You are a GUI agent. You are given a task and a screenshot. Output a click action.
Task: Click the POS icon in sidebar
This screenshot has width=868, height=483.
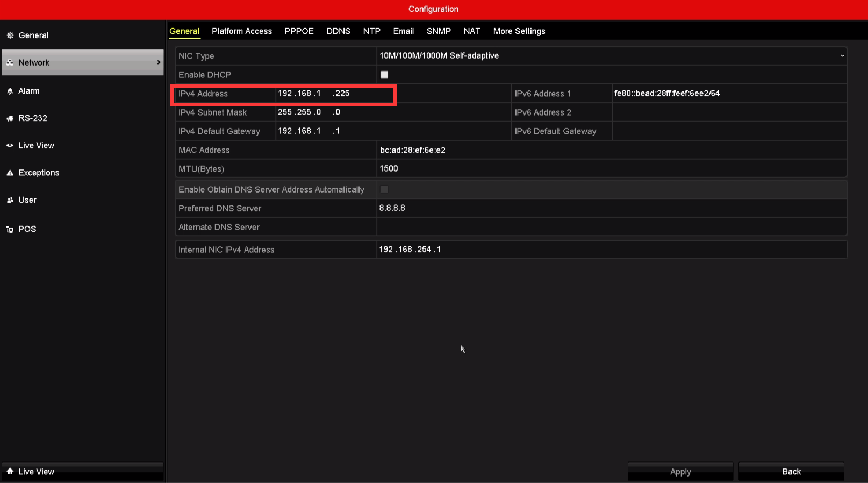point(10,230)
